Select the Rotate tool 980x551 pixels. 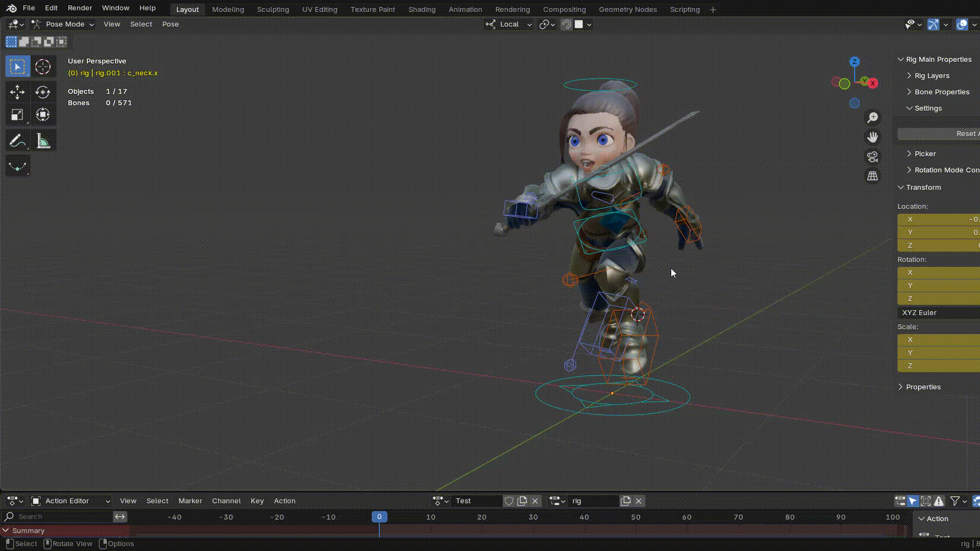[x=42, y=92]
